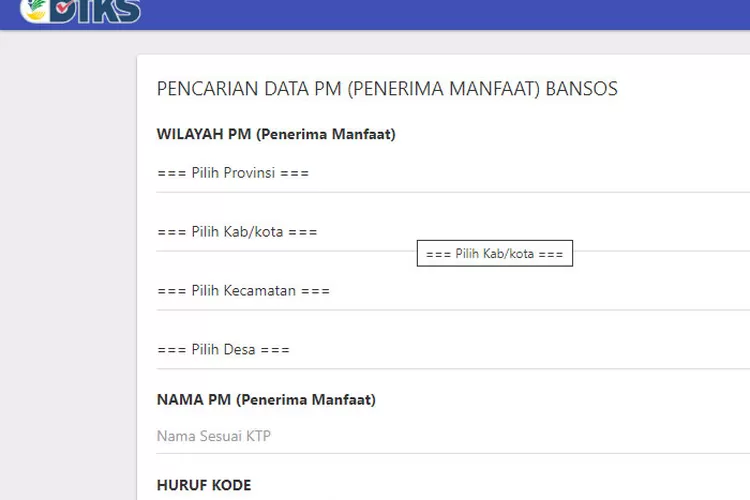
Task: Open the Pilih Provinsi dropdown
Action: coord(453,173)
